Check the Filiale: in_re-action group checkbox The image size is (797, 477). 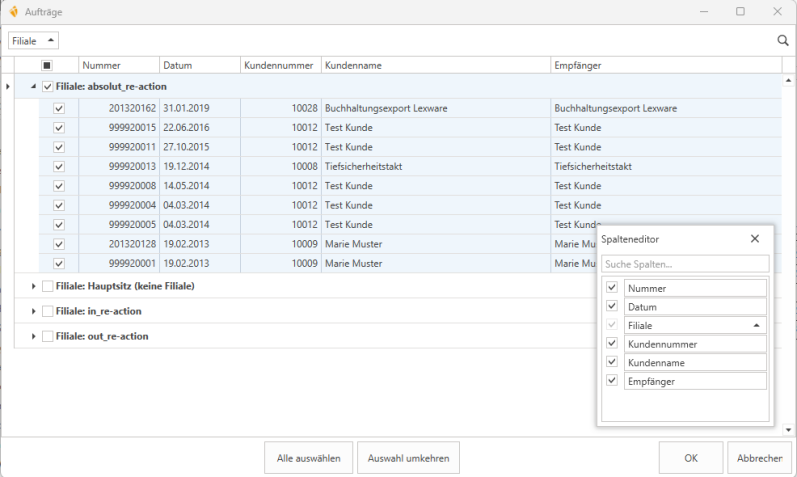[48, 311]
